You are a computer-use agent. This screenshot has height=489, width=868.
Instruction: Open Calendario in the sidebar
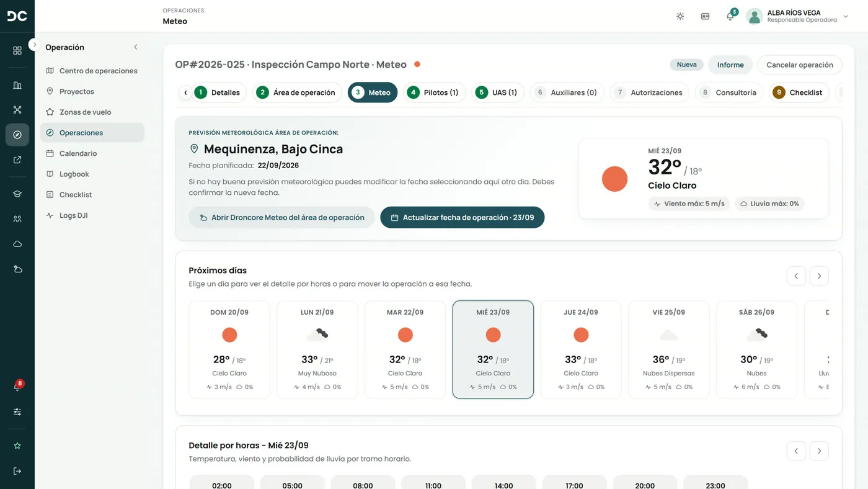tap(92, 153)
